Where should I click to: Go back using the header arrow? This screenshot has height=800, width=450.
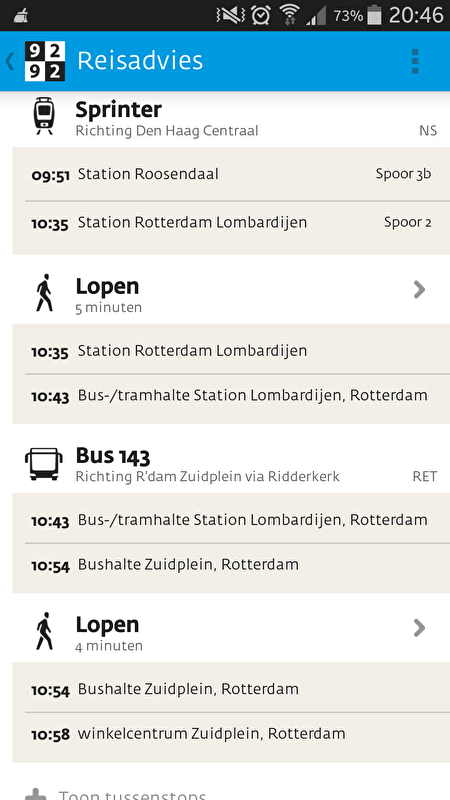pyautogui.click(x=10, y=61)
